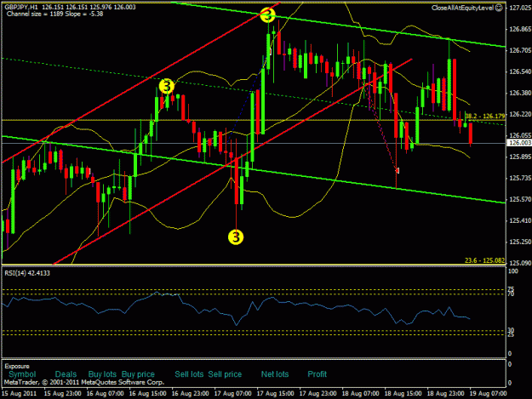Click the Deals column header
This screenshot has height=399, width=532.
point(66,374)
